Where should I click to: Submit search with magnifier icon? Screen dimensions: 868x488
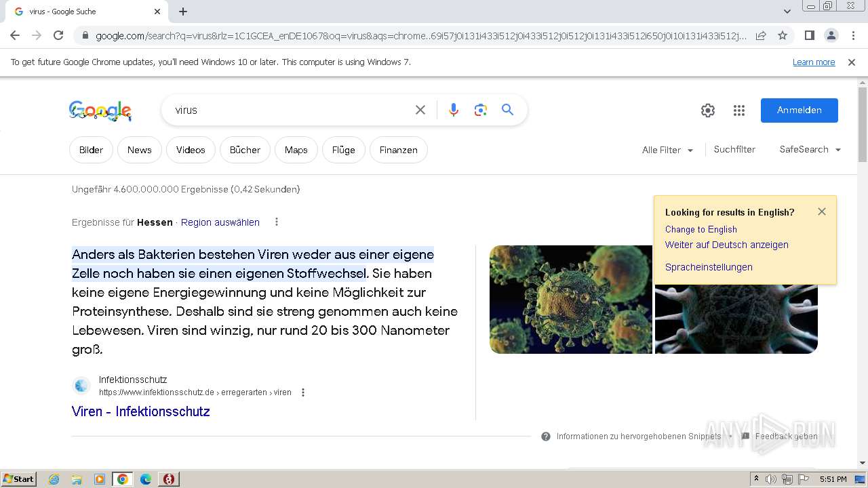[x=507, y=110]
